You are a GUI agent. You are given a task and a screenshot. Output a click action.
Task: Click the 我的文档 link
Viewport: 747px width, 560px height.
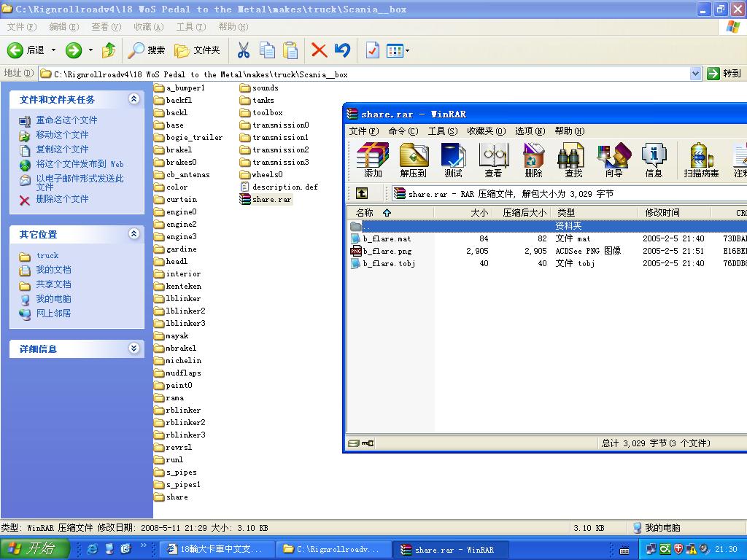click(53, 270)
